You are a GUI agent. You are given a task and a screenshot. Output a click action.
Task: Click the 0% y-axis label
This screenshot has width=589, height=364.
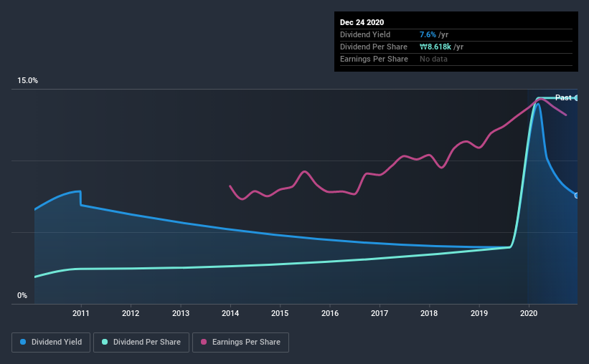click(22, 296)
